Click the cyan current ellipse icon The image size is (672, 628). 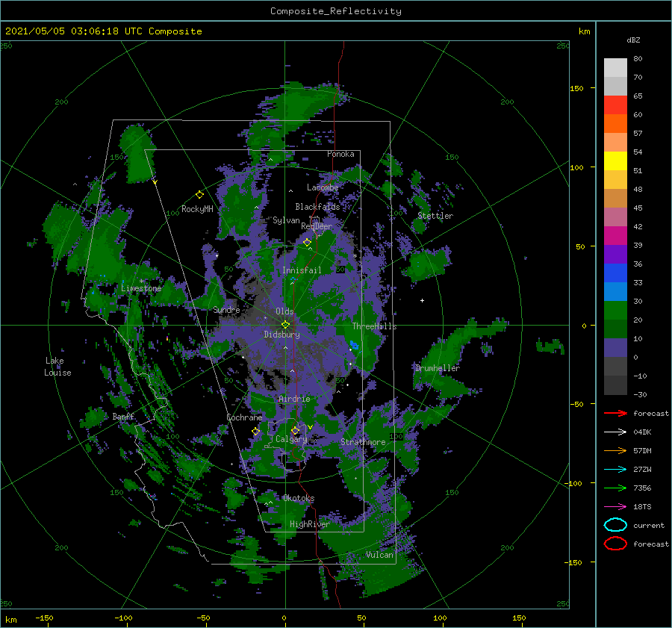click(615, 525)
